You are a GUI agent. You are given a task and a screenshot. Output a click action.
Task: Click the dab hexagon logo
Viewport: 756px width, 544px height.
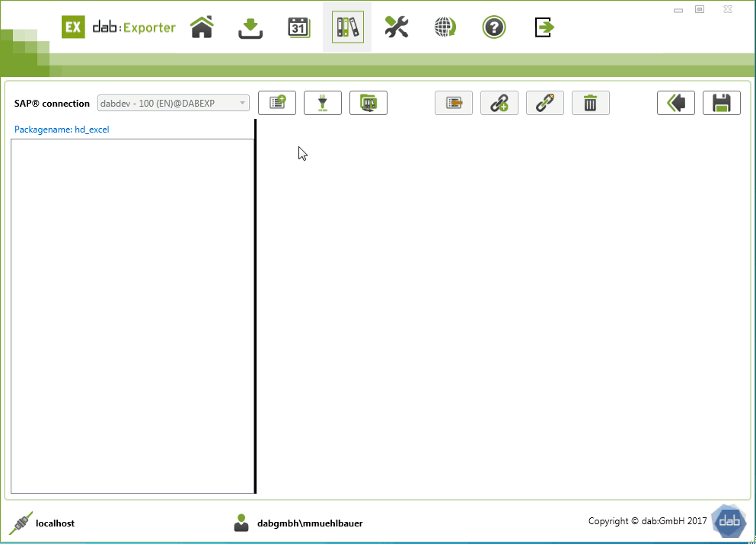(729, 521)
